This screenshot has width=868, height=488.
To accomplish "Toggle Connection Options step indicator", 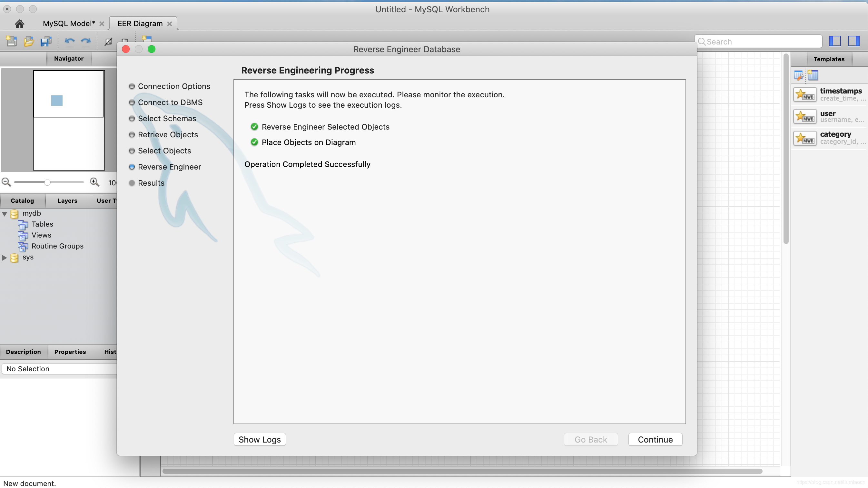I will (x=132, y=86).
